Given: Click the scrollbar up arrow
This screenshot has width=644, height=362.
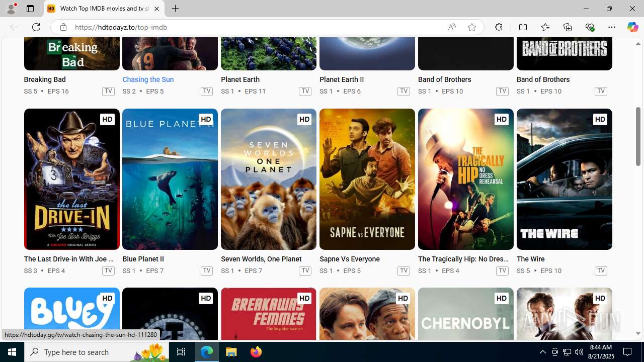Looking at the screenshot, I should pyautogui.click(x=638, y=43).
